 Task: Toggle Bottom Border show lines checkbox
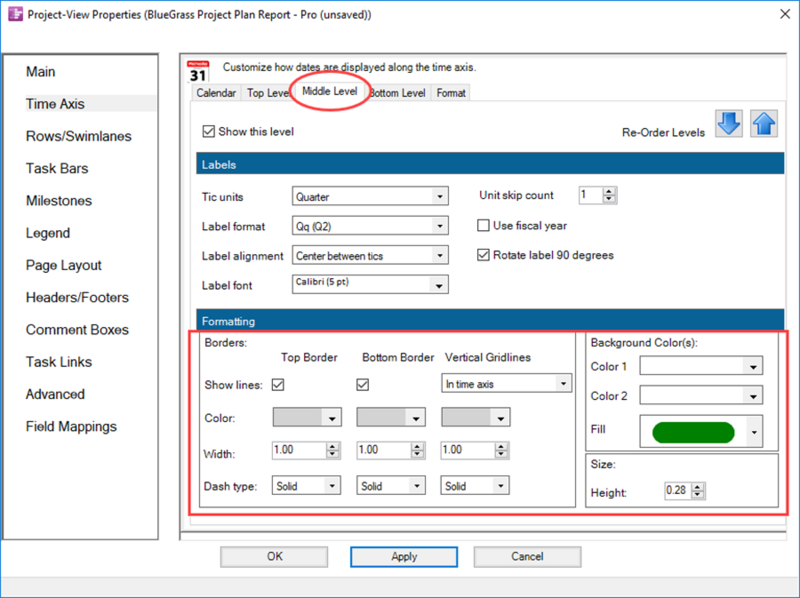(363, 385)
